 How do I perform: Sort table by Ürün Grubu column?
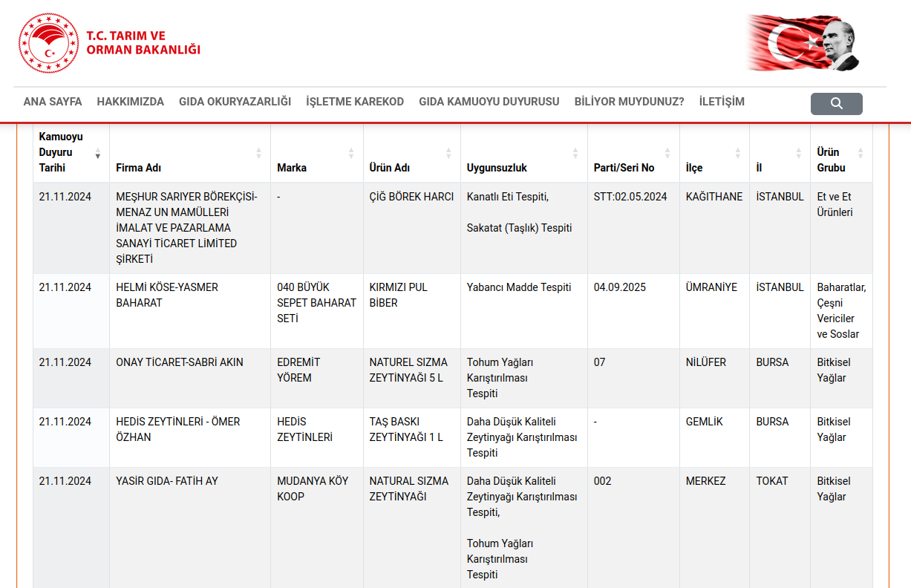[x=861, y=154]
